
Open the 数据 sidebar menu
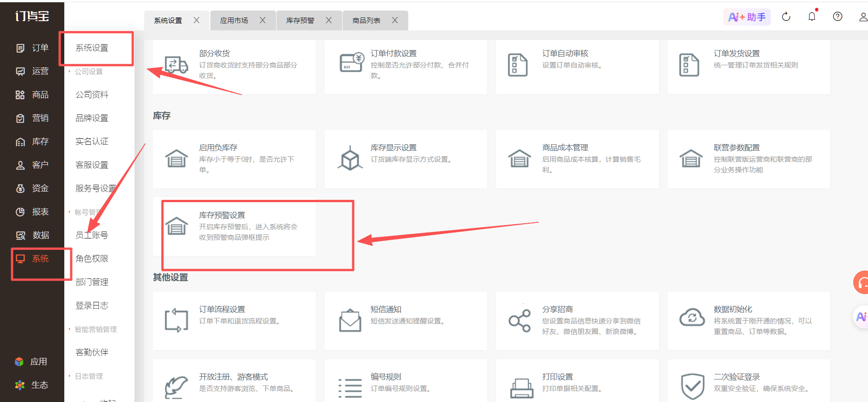click(x=32, y=235)
